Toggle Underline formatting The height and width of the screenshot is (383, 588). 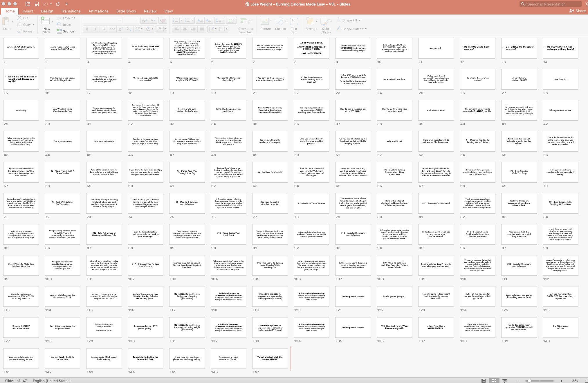[104, 29]
